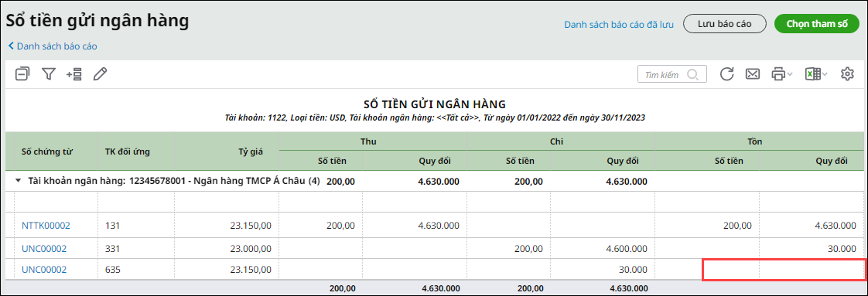
Task: Export report with the Excel icon
Action: pos(812,74)
